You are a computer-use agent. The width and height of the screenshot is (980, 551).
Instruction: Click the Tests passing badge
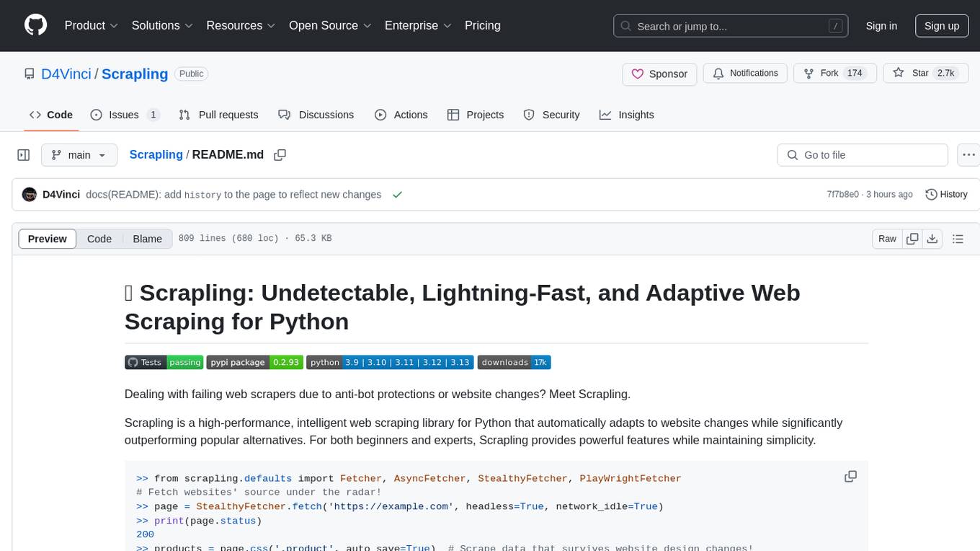tap(164, 362)
